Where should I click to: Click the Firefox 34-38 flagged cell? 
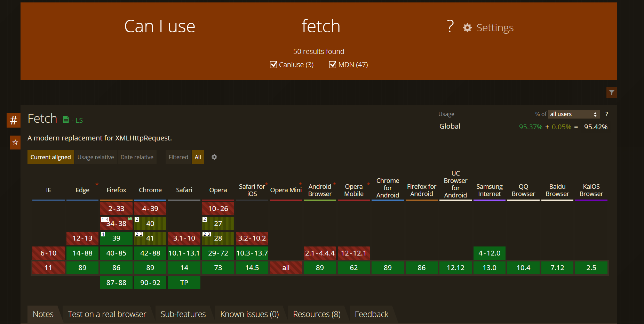coord(116,224)
